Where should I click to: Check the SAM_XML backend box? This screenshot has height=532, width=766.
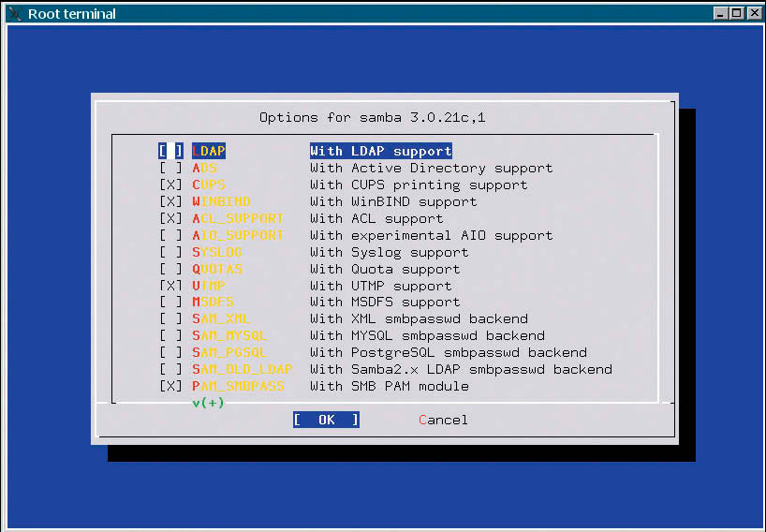click(x=170, y=318)
